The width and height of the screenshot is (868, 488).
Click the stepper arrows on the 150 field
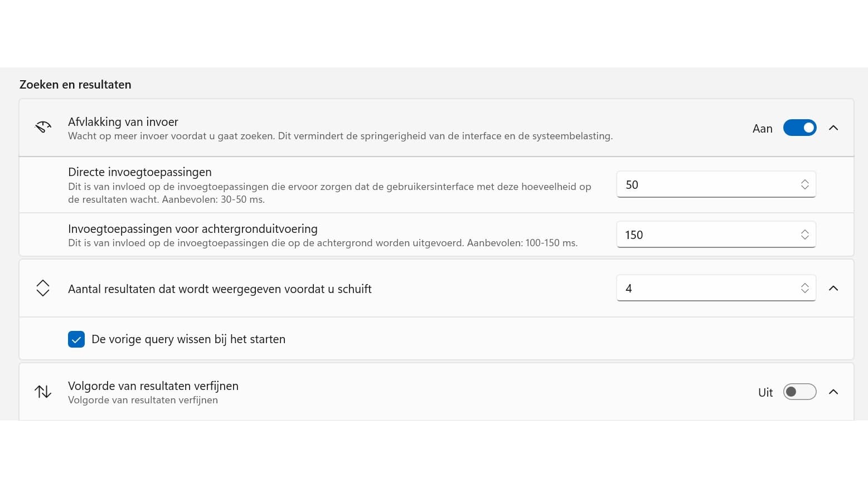(804, 235)
